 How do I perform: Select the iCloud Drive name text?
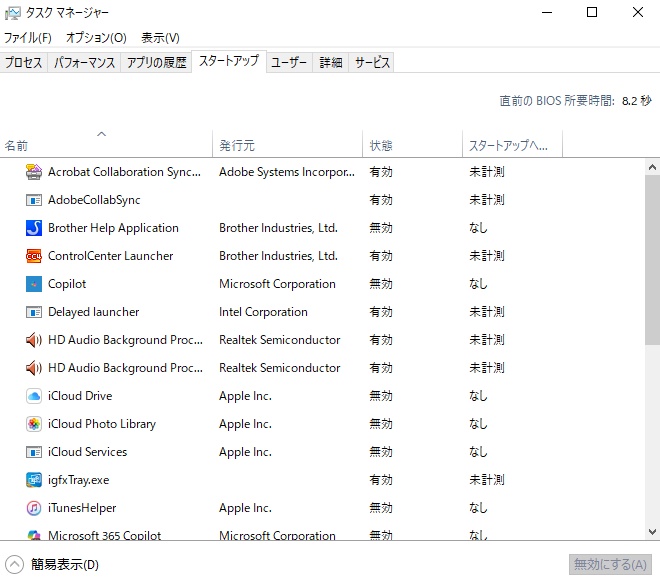(x=80, y=396)
